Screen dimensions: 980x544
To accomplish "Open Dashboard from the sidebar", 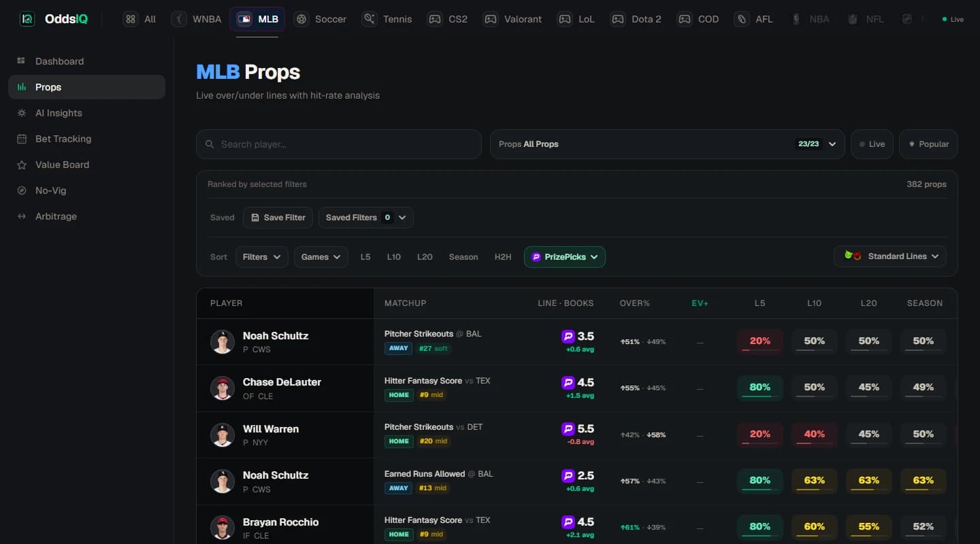I will coord(86,61).
